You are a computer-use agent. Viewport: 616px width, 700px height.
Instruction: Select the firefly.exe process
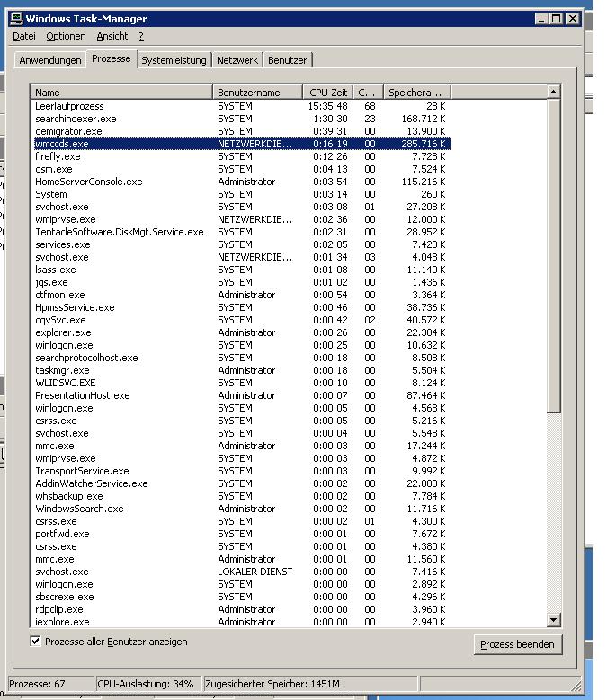(242, 156)
